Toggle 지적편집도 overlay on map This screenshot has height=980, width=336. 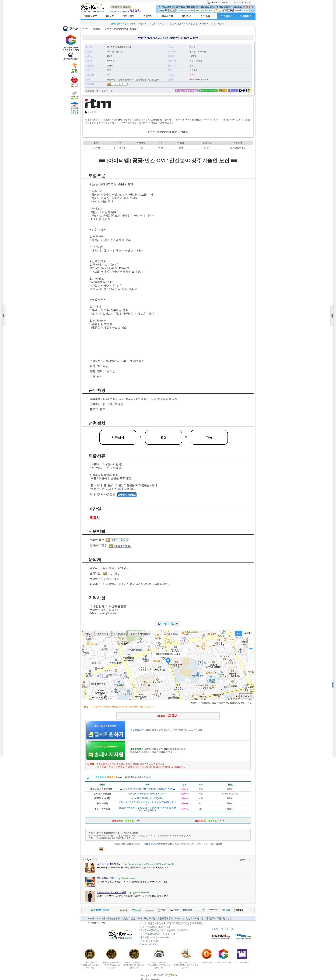(x=145, y=634)
